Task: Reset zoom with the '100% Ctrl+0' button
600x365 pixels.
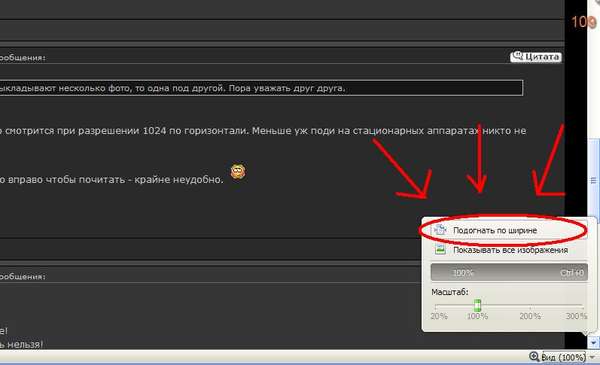Action: tap(509, 273)
